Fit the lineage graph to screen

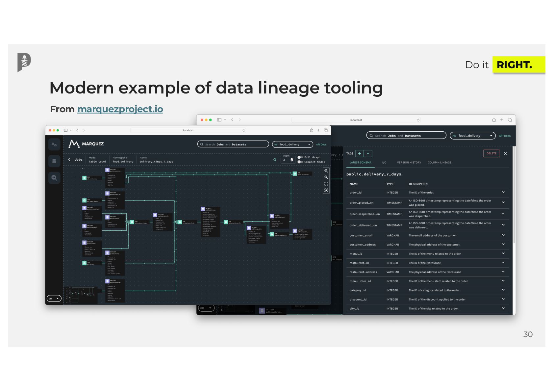[326, 184]
